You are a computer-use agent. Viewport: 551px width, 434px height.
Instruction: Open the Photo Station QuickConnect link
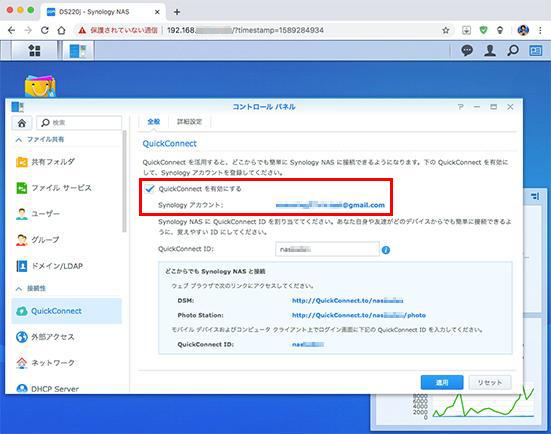click(x=358, y=315)
